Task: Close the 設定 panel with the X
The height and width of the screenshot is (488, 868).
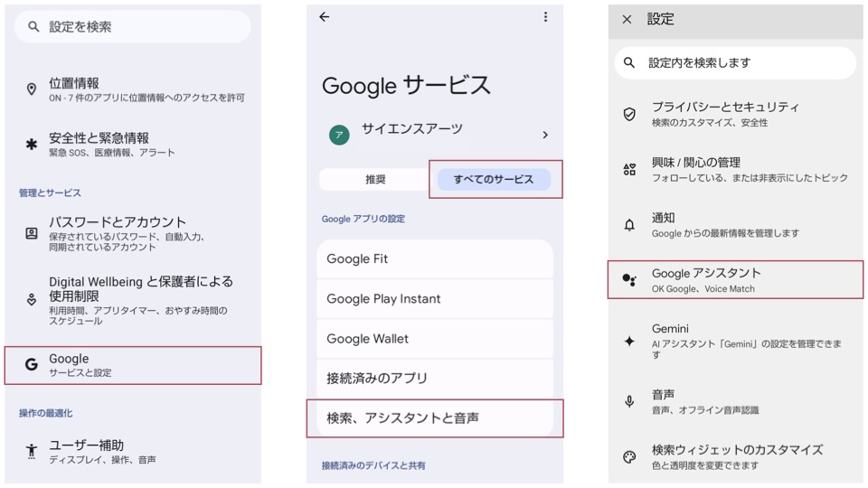Action: coord(627,19)
